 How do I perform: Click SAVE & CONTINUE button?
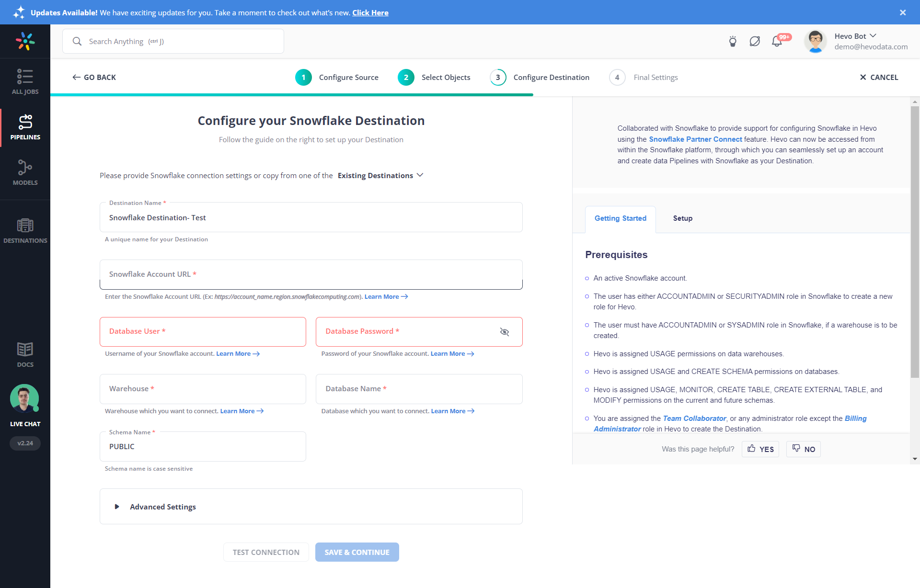coord(357,552)
